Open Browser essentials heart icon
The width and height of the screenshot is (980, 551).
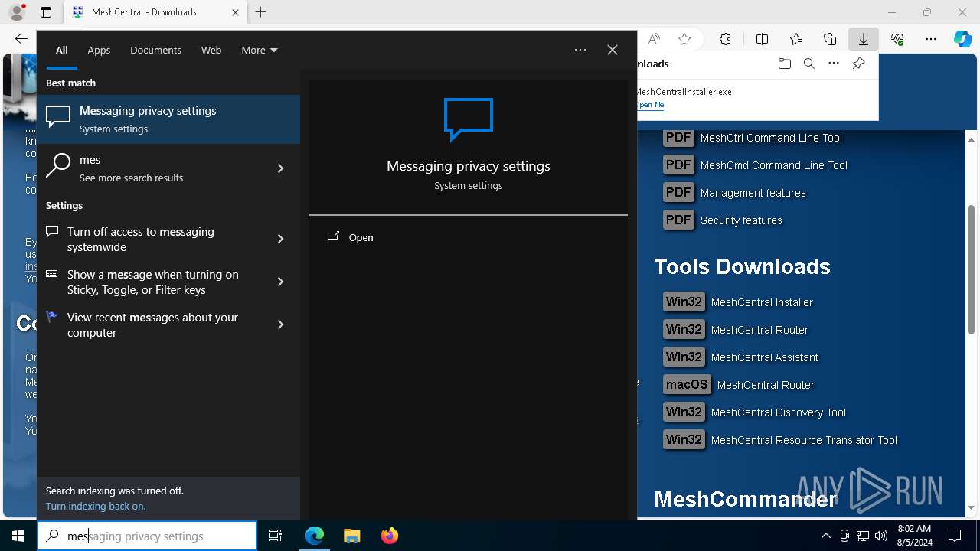[897, 39]
